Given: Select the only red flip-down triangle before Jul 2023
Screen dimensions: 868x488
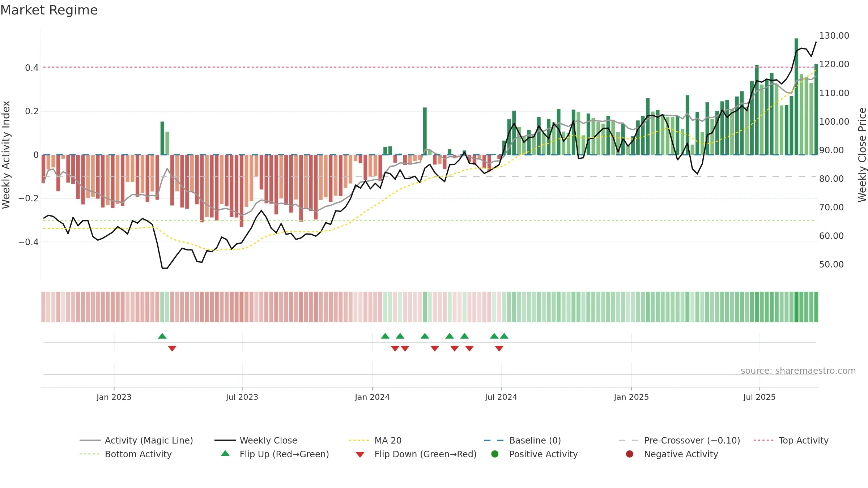Looking at the screenshot, I should 172,348.
